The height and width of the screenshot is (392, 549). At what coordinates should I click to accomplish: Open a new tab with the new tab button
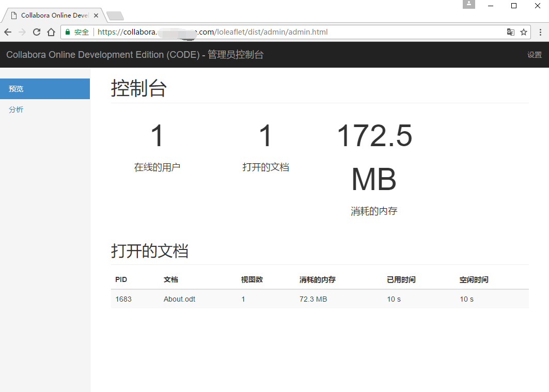click(x=115, y=16)
